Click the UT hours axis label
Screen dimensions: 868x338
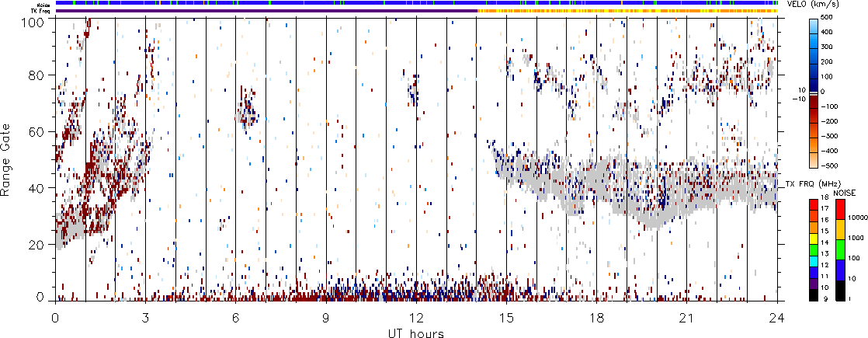pyautogui.click(x=416, y=333)
